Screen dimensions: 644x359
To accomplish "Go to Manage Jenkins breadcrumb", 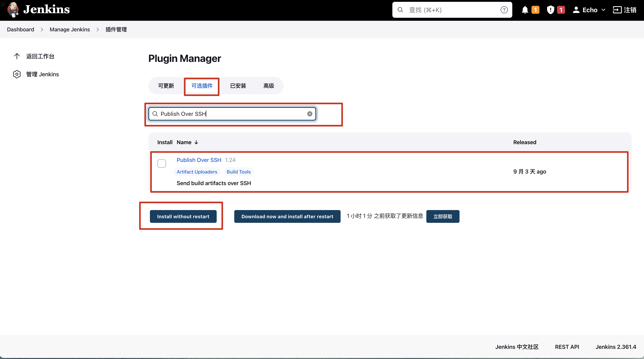I will click(x=70, y=30).
